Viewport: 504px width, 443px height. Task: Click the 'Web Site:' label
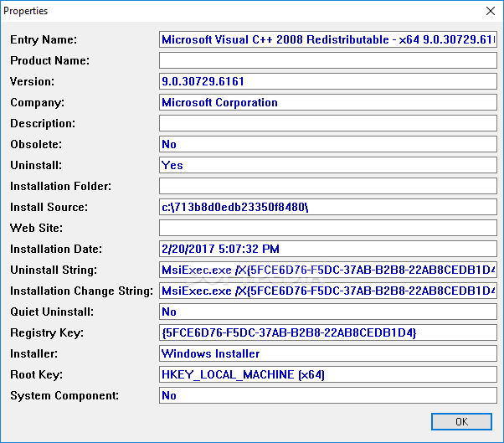point(37,228)
